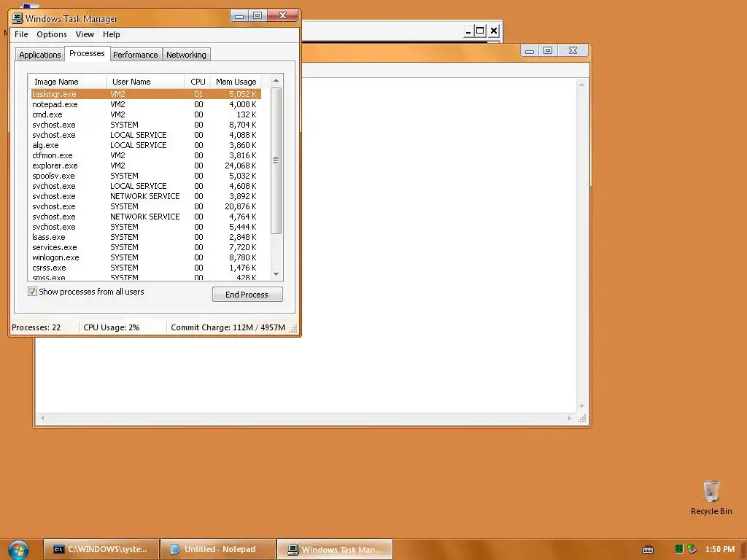Viewport: 747px width, 560px height.
Task: Click the Task Manager title bar icon
Action: coord(18,18)
